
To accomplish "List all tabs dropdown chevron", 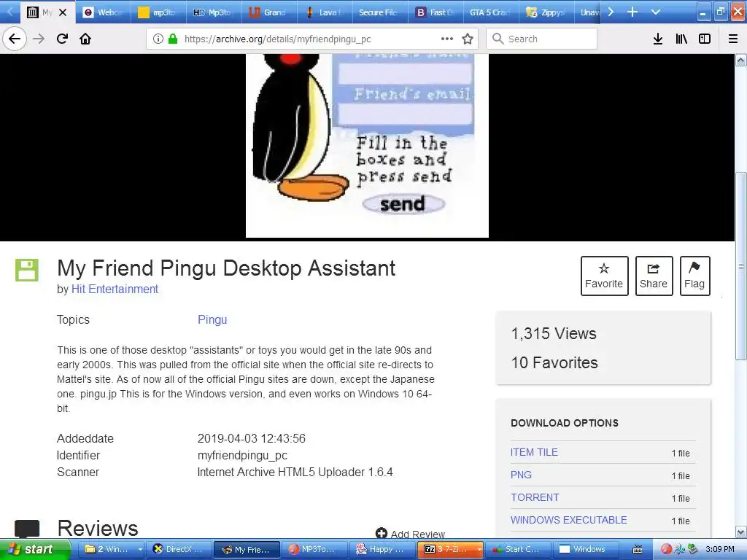I will click(656, 12).
